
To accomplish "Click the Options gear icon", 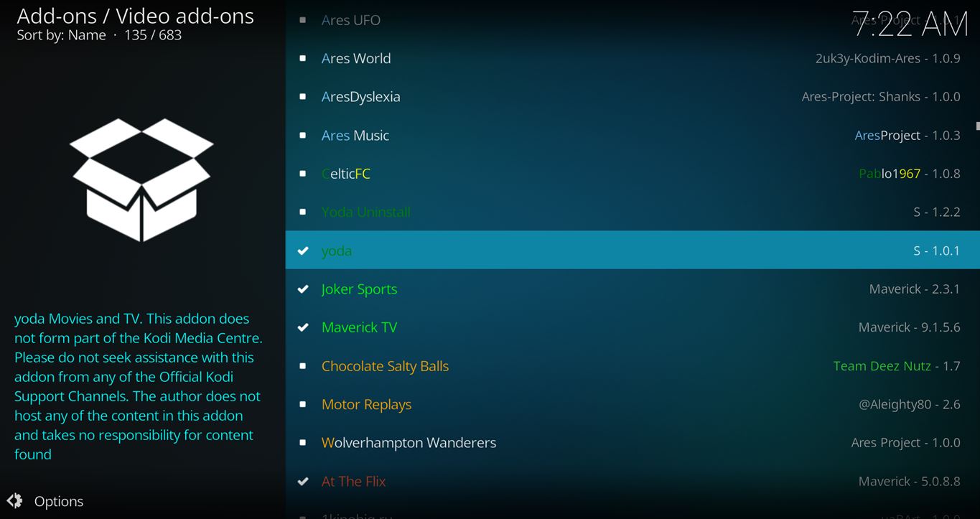I will (14, 501).
